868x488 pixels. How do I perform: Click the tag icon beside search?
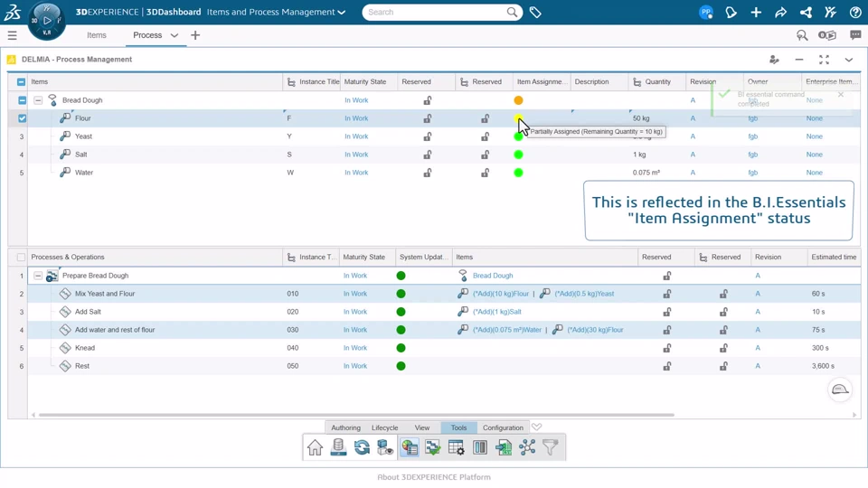tap(535, 13)
